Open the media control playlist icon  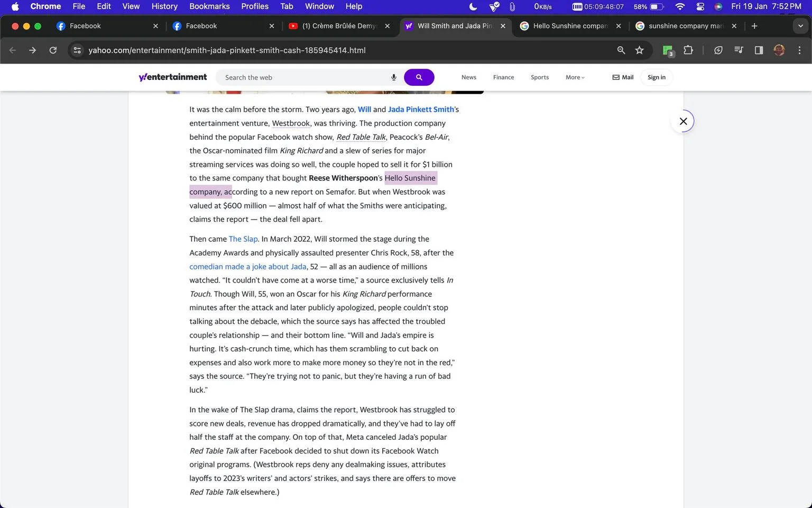click(x=739, y=50)
